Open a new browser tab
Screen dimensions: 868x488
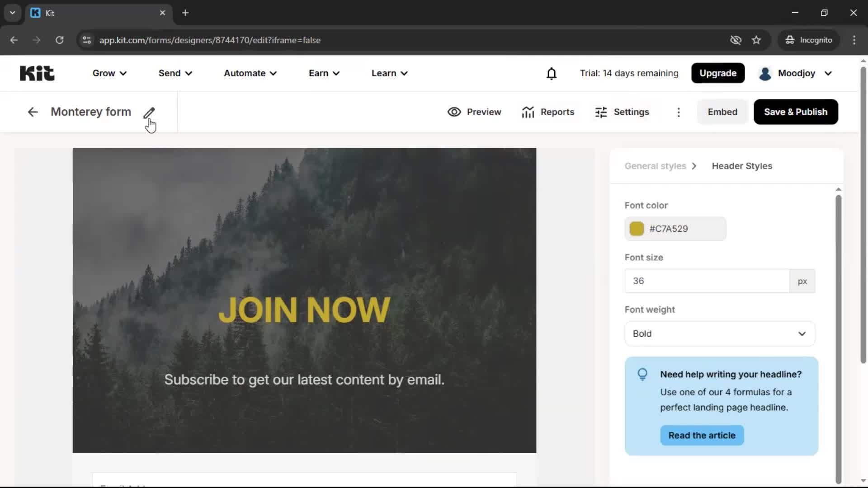[185, 13]
